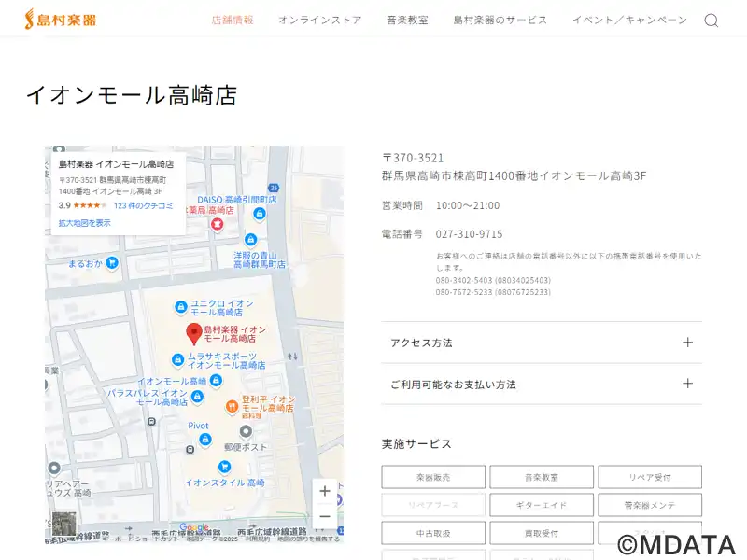Screen dimensions: 747x560
Task: Select the 買取受付 service button
Action: tap(542, 533)
